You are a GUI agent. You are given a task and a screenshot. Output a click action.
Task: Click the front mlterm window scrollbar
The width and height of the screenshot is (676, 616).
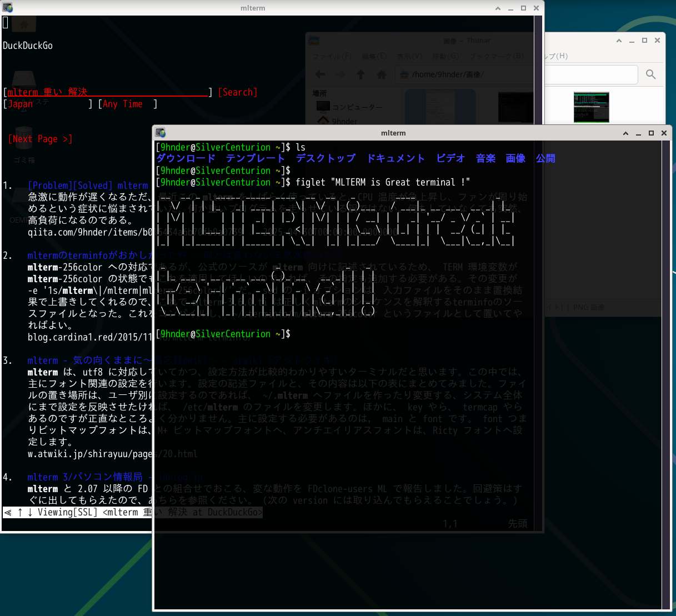666,375
